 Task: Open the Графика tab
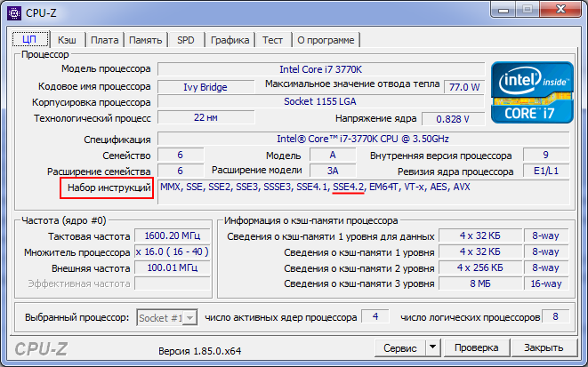tap(230, 40)
